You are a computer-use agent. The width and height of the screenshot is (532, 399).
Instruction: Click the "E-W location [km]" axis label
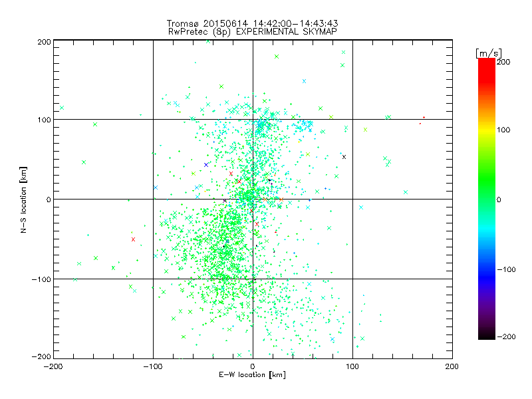click(253, 375)
